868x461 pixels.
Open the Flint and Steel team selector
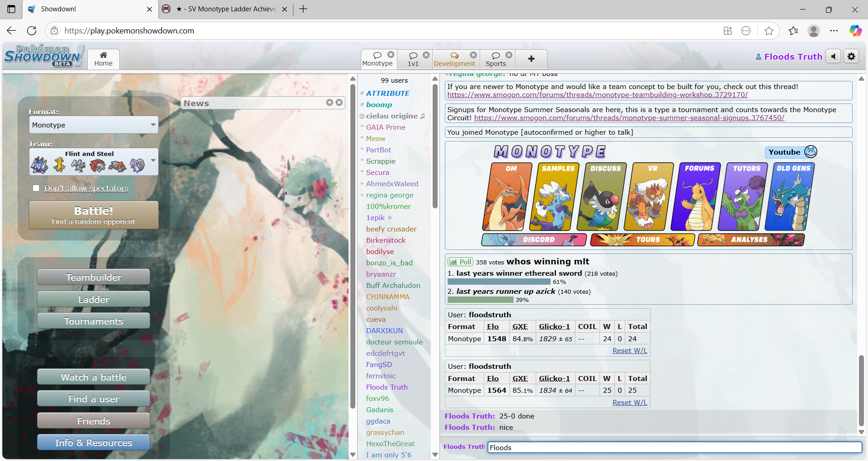94,162
